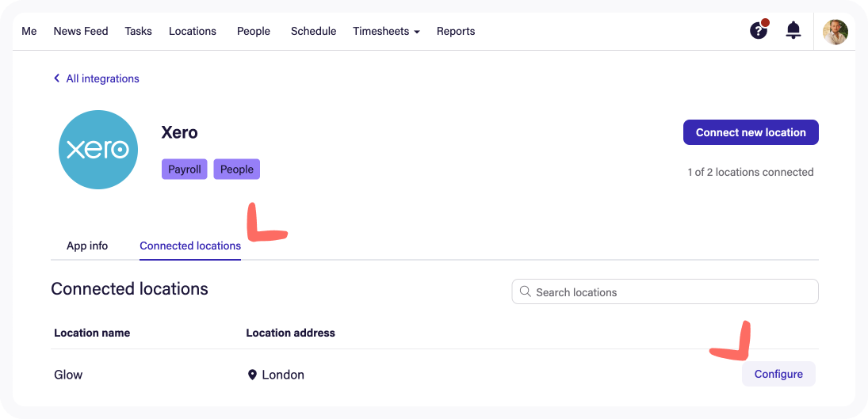Click the London location pin icon
The width and height of the screenshot is (868, 419).
252,375
